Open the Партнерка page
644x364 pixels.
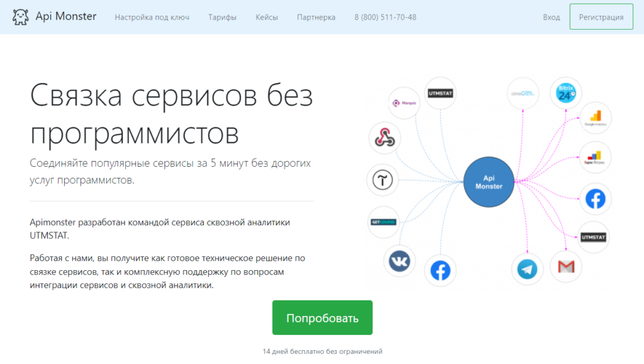[316, 17]
